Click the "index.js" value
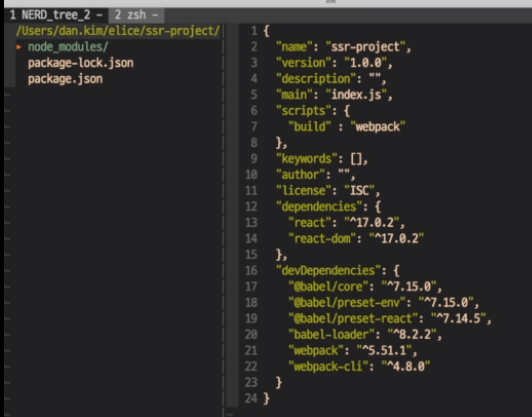This screenshot has width=532, height=417. (356, 94)
